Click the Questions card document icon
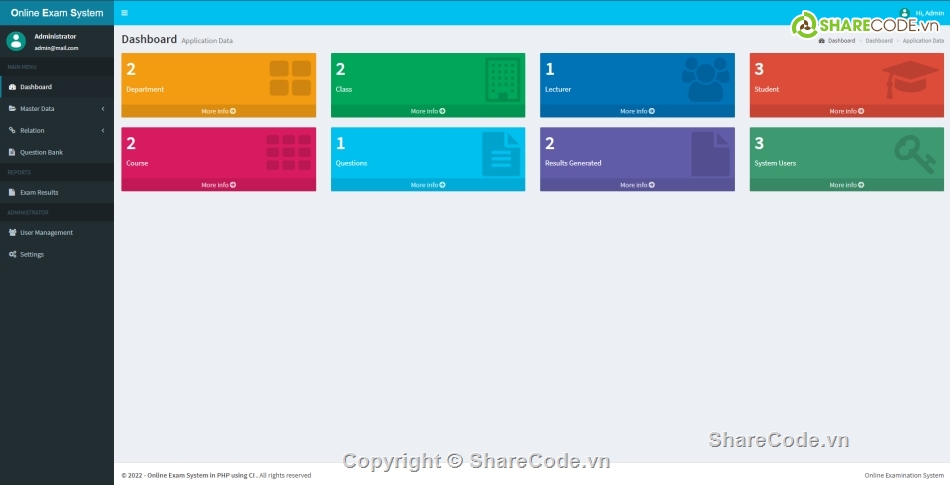 click(501, 153)
